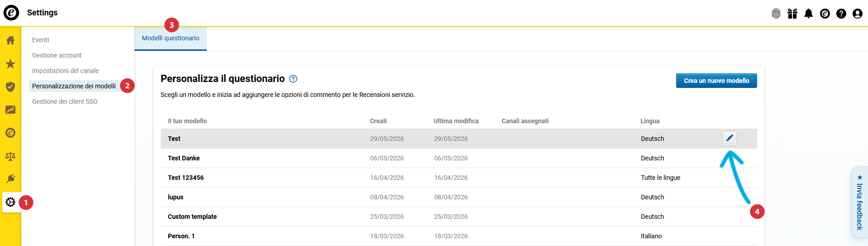The height and width of the screenshot is (246, 868).
Task: Select the Test template row name
Action: pyautogui.click(x=174, y=139)
